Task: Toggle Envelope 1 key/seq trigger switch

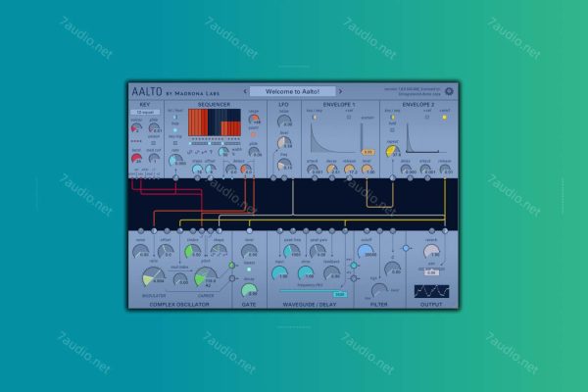Action: 315,118
